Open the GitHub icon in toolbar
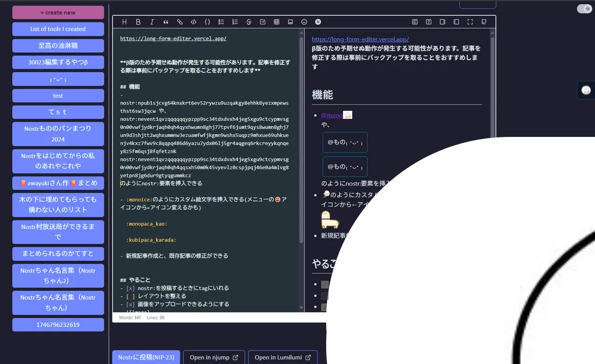 [x=484, y=22]
